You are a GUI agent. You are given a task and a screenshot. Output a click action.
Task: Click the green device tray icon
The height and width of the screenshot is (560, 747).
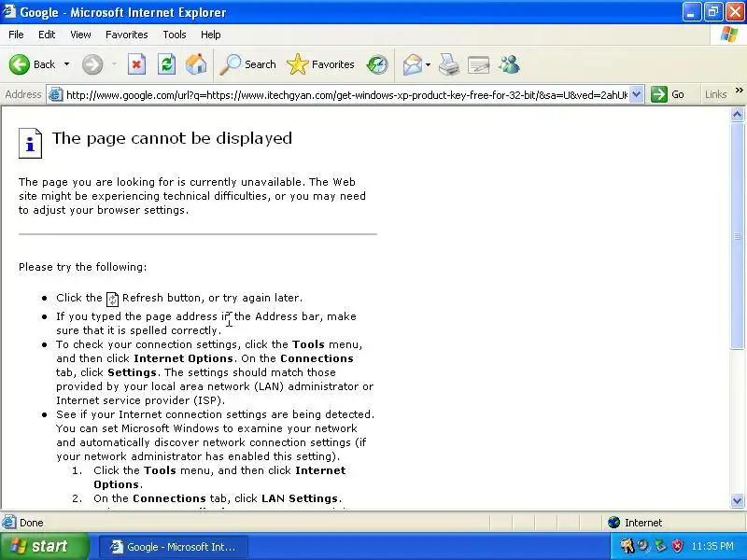660,546
